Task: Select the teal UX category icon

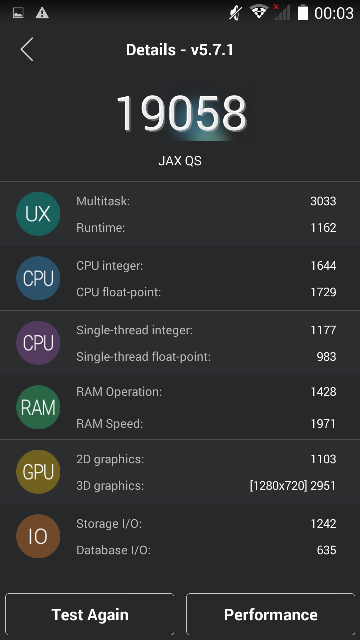Action: point(38,214)
